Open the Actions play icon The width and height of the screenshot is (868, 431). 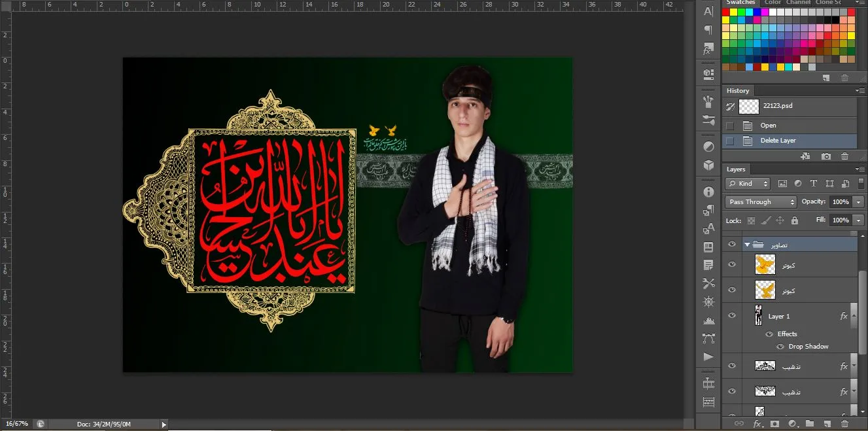click(708, 357)
